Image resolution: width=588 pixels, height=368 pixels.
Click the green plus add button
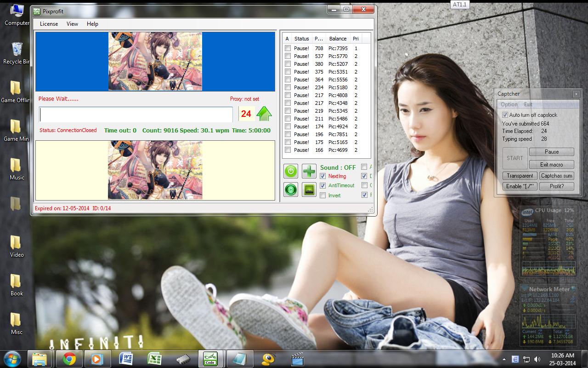pos(309,171)
